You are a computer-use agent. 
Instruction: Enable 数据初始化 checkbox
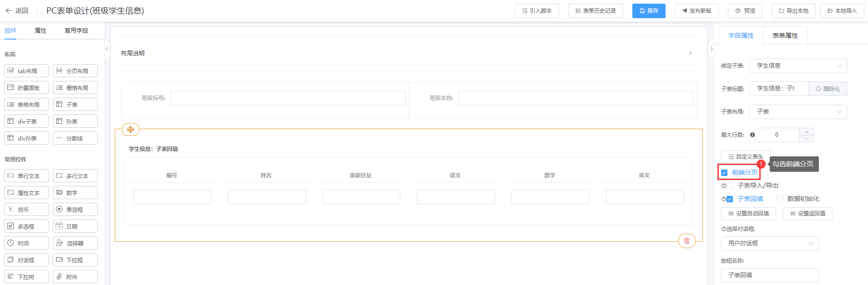pos(780,199)
